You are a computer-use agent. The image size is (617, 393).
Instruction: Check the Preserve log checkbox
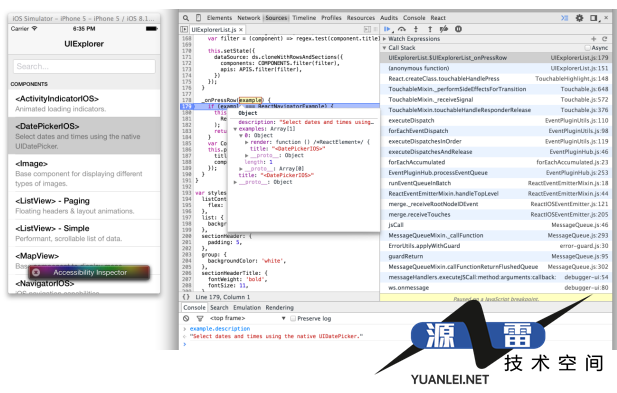pos(293,318)
